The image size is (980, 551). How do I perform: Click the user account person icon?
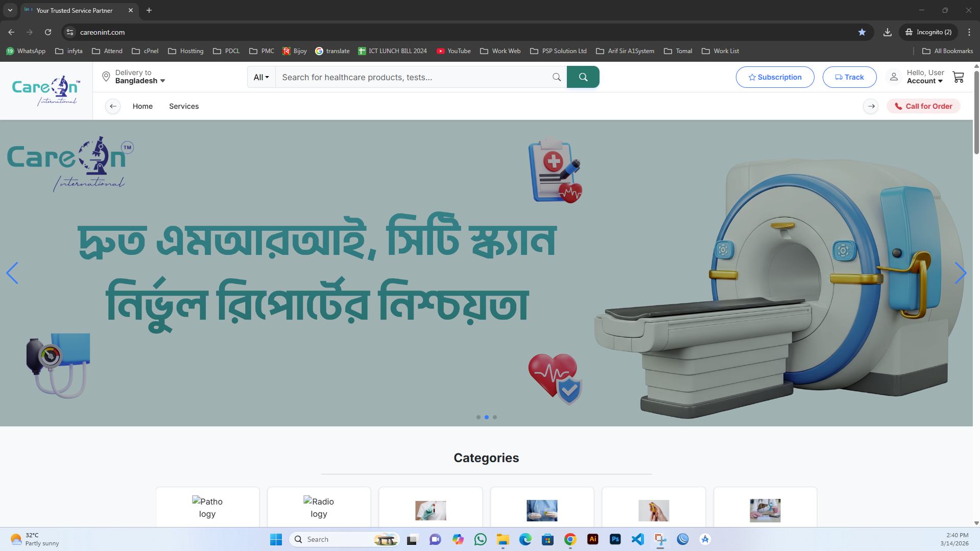coord(893,77)
